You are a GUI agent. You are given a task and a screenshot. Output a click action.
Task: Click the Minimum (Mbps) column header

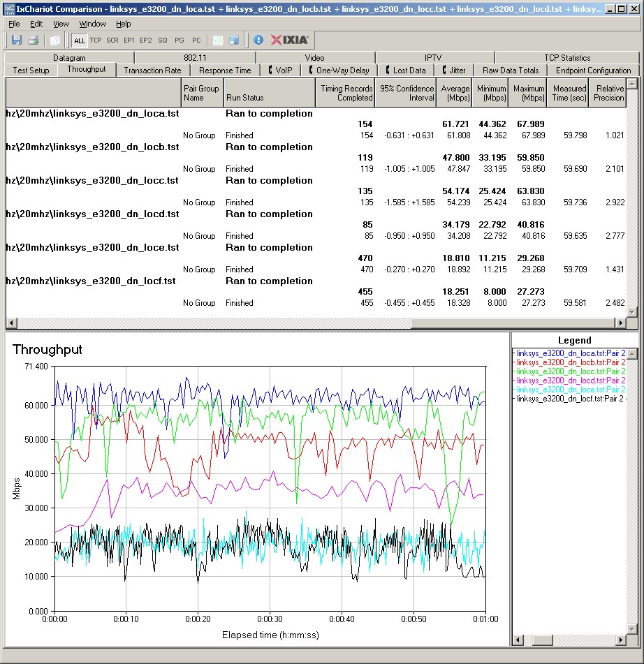click(491, 93)
